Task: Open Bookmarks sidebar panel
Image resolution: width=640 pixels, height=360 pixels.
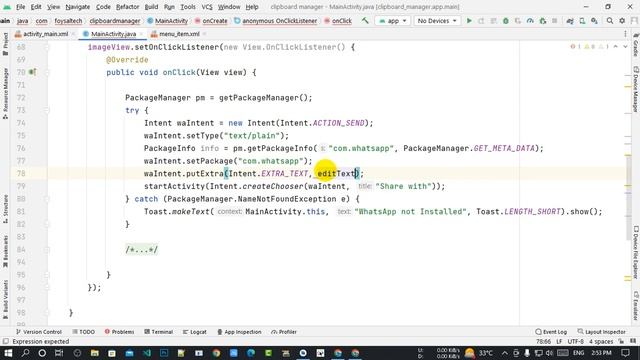Action: point(5,251)
